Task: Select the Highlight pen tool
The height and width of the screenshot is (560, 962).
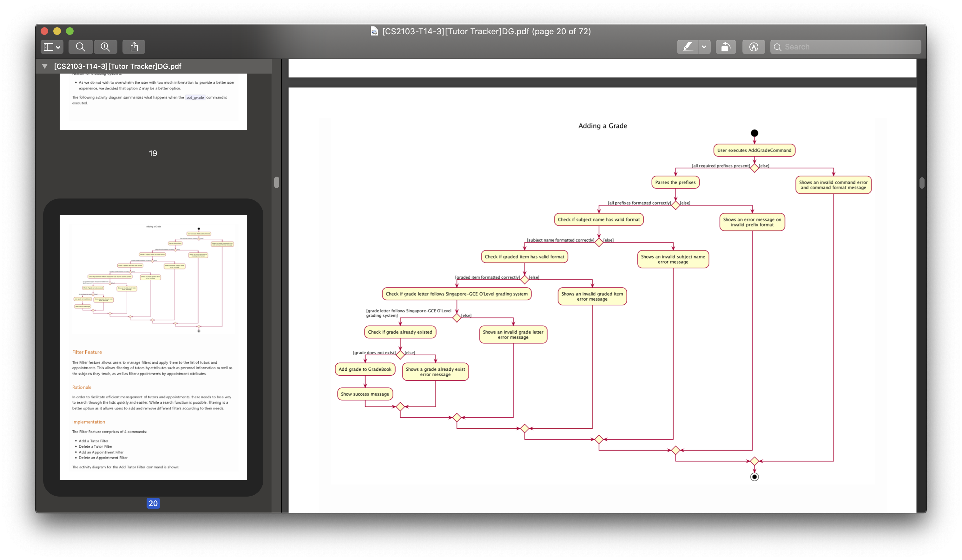Action: pos(687,47)
